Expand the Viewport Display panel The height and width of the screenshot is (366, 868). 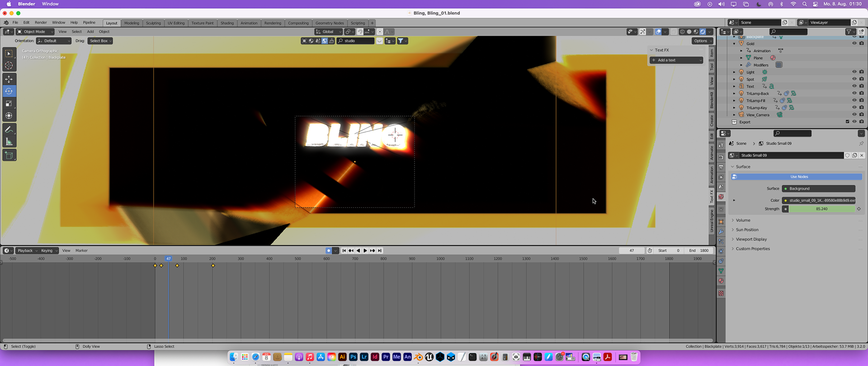pos(751,239)
